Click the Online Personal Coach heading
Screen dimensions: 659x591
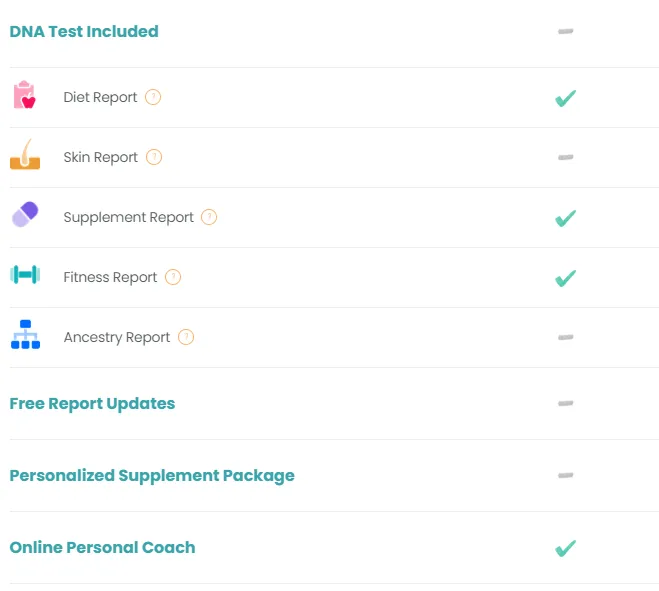click(102, 548)
